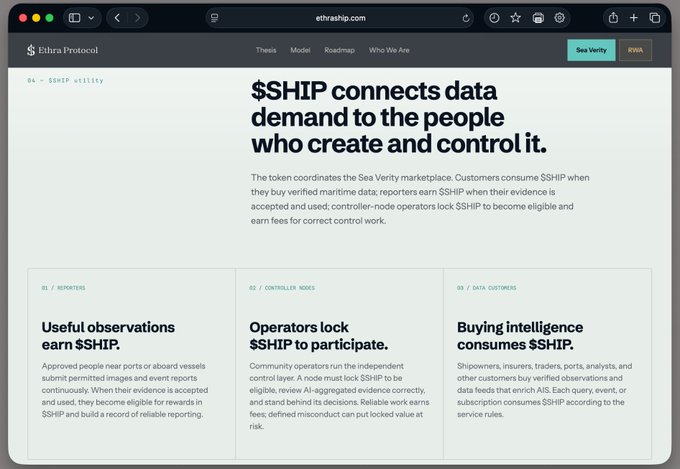Bookmark the page with the star icon
Screen dimensions: 680x469
(x=515, y=18)
